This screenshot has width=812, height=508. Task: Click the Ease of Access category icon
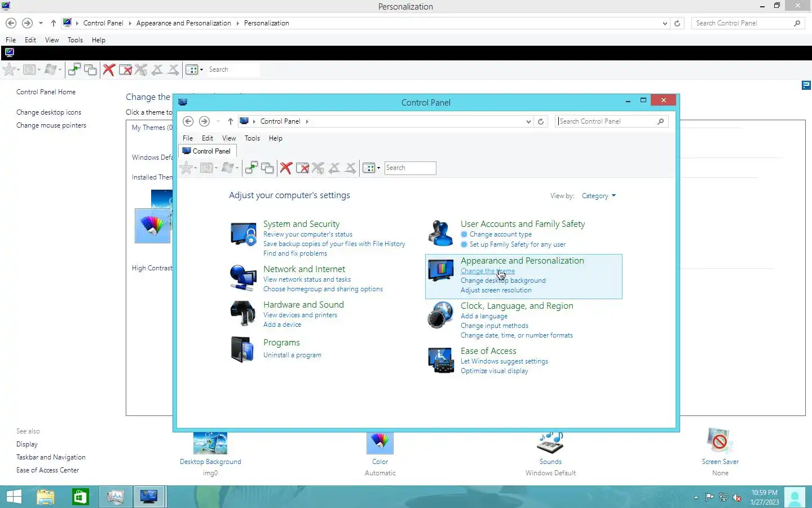coord(441,360)
